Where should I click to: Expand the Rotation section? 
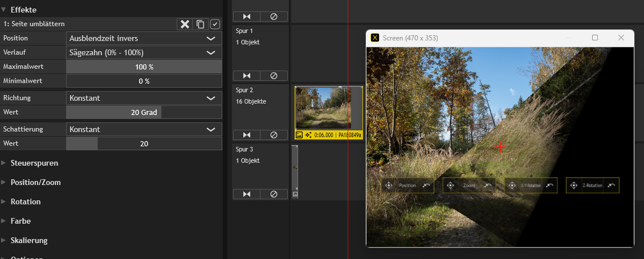pyautogui.click(x=3, y=202)
